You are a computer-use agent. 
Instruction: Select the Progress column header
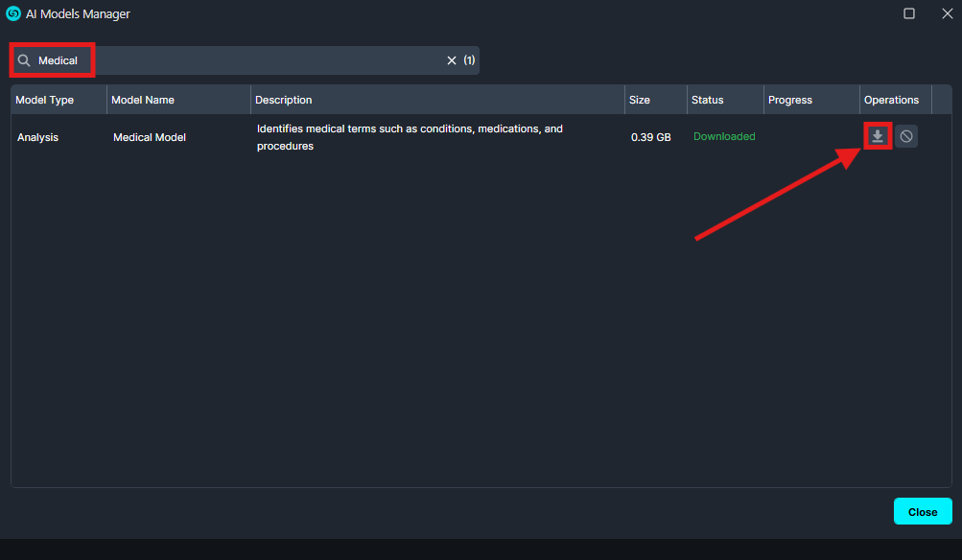[790, 100]
